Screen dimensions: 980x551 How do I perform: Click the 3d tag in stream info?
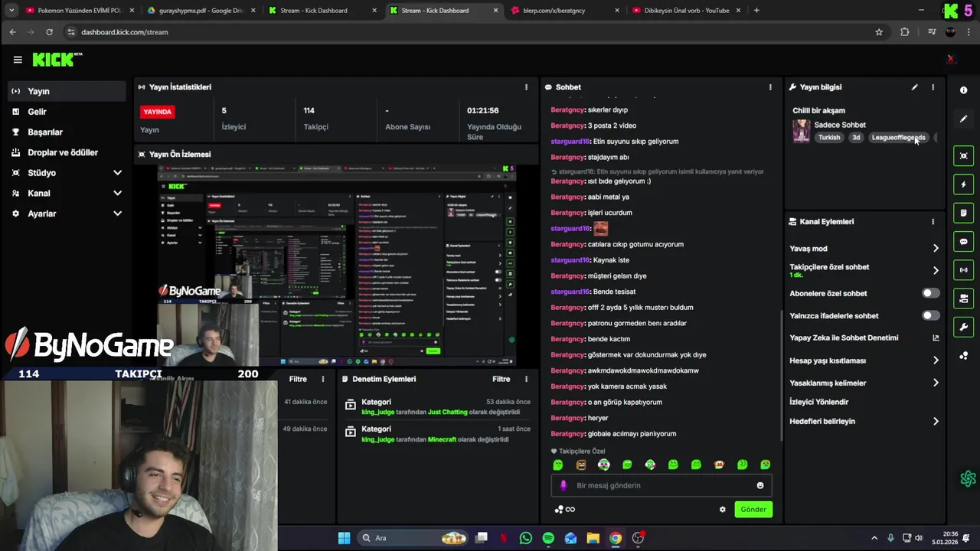(x=856, y=138)
